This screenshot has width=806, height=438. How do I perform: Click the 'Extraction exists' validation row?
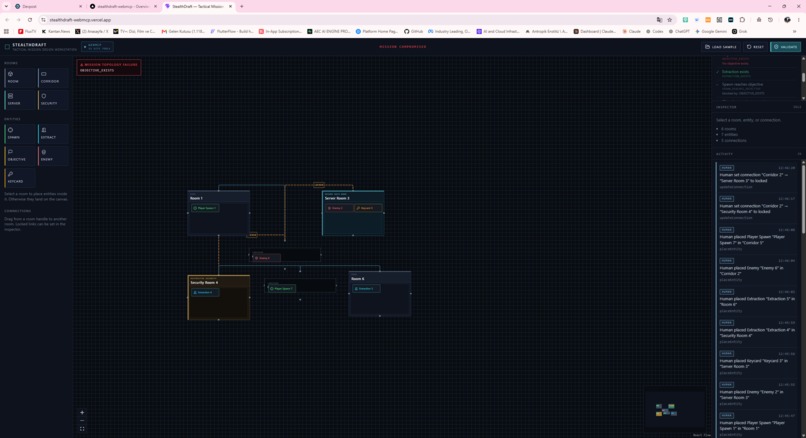[x=758, y=74]
